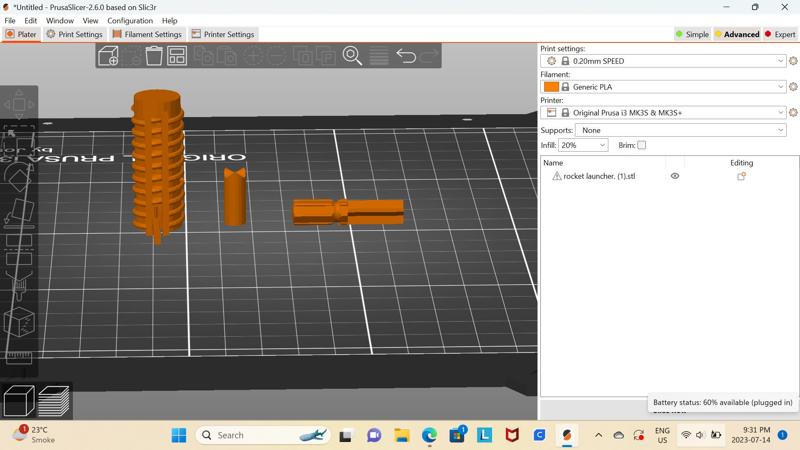The height and width of the screenshot is (450, 800).
Task: Open weather widget showing 23°C Smoke
Action: pyautogui.click(x=33, y=435)
